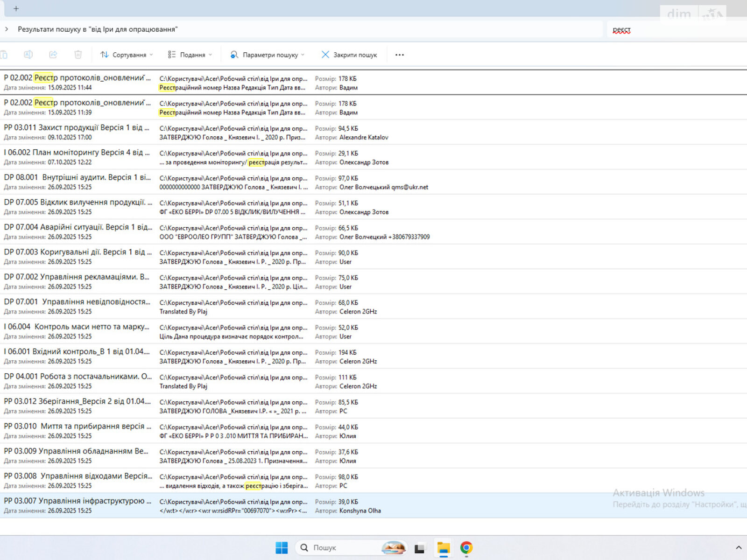Open the three-dots more options menu

pos(399,55)
